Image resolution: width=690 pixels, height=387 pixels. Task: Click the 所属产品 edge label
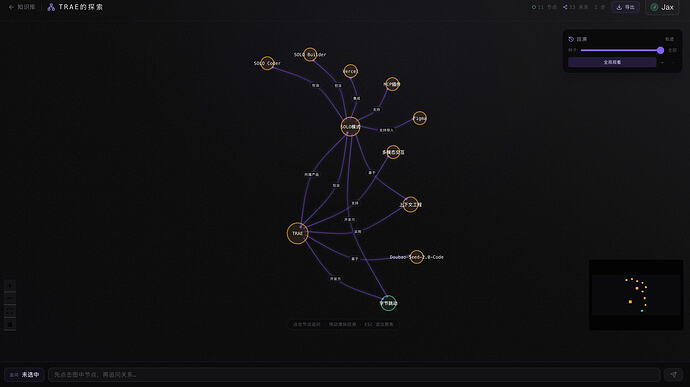click(312, 174)
